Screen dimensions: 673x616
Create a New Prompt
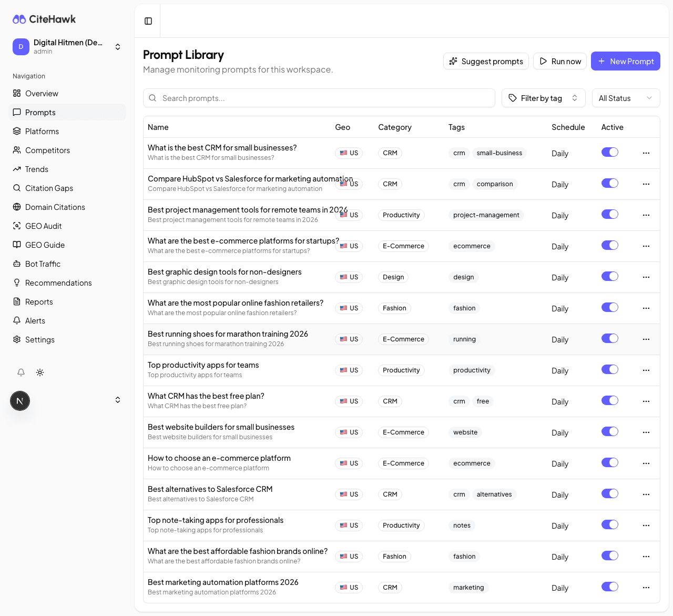(x=626, y=61)
